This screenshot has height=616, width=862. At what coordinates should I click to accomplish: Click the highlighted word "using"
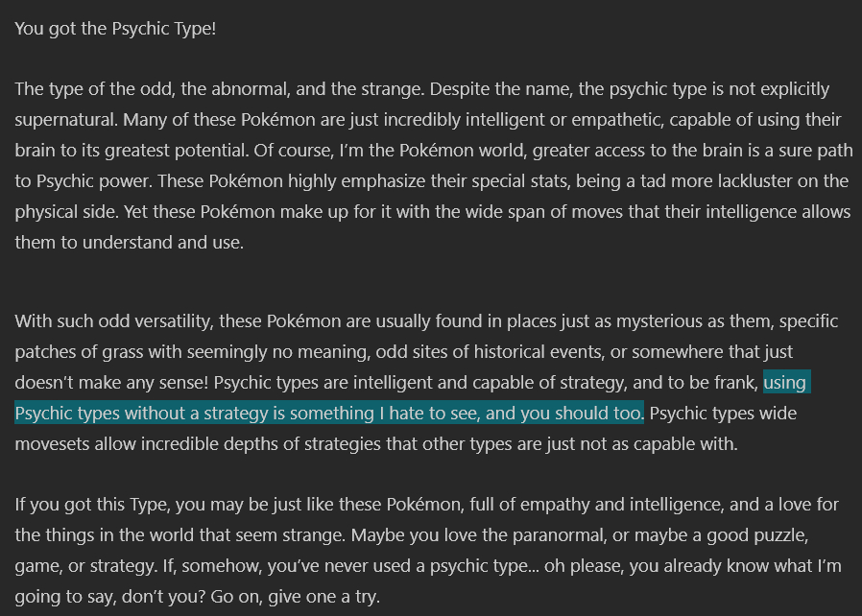(x=785, y=383)
